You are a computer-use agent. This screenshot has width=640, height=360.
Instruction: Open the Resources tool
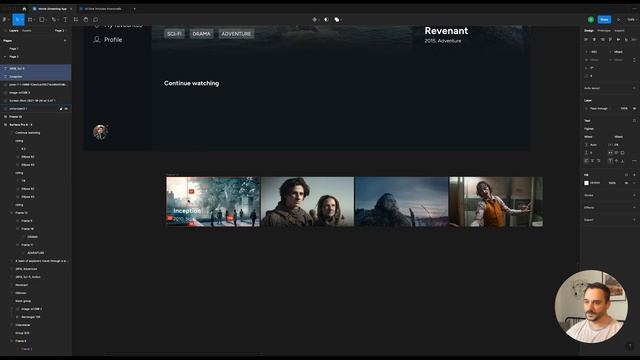[76, 19]
